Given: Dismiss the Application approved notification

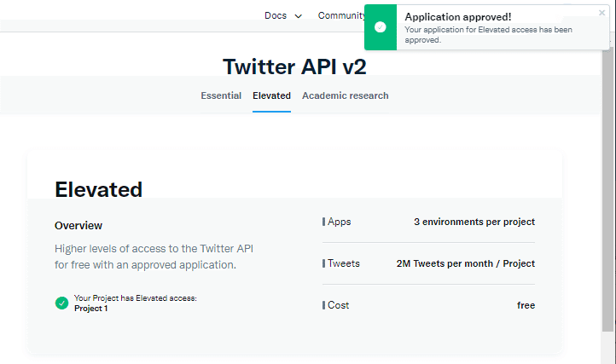Looking at the screenshot, I should tap(601, 13).
